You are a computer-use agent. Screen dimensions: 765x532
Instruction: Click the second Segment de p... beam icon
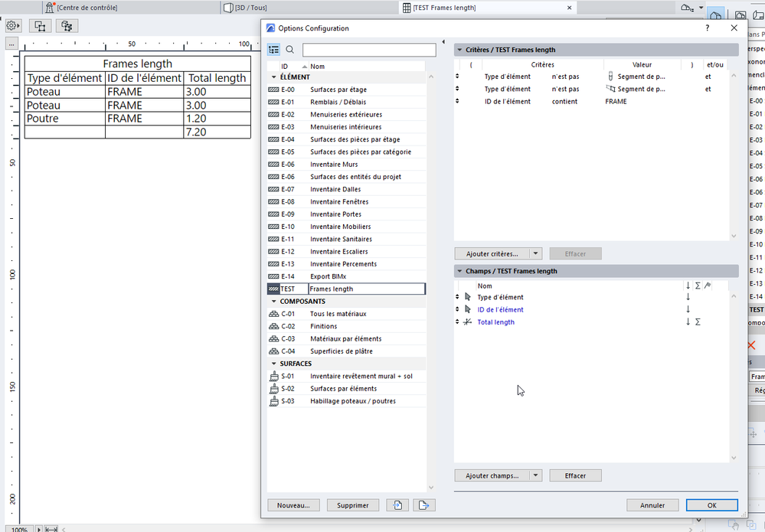pyautogui.click(x=610, y=89)
